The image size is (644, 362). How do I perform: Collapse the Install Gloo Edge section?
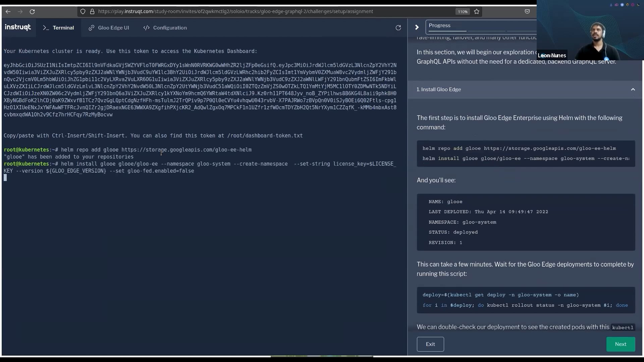click(x=633, y=89)
